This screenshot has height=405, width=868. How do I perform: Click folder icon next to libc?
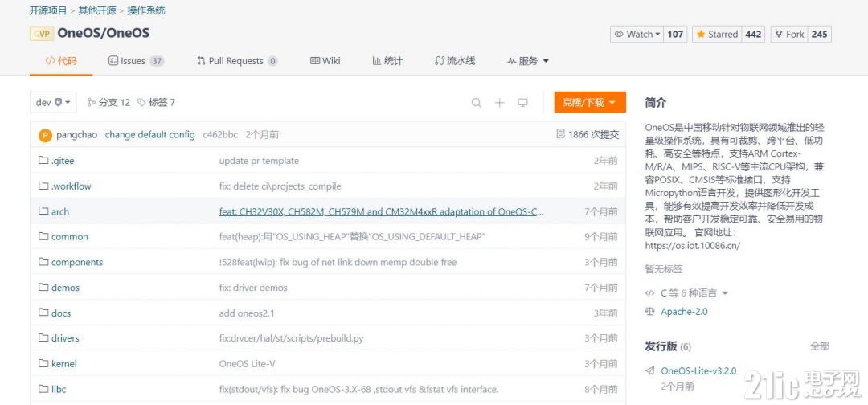pos(43,389)
